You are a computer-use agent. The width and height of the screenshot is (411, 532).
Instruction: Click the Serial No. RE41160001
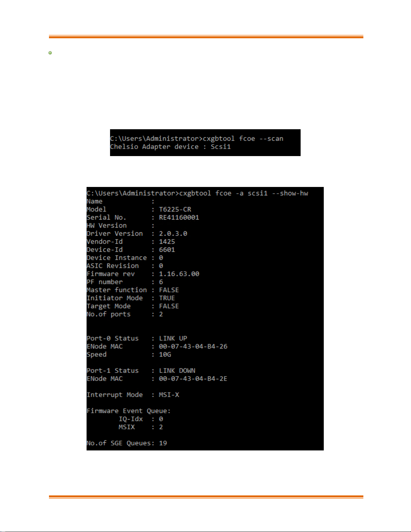coord(179,217)
